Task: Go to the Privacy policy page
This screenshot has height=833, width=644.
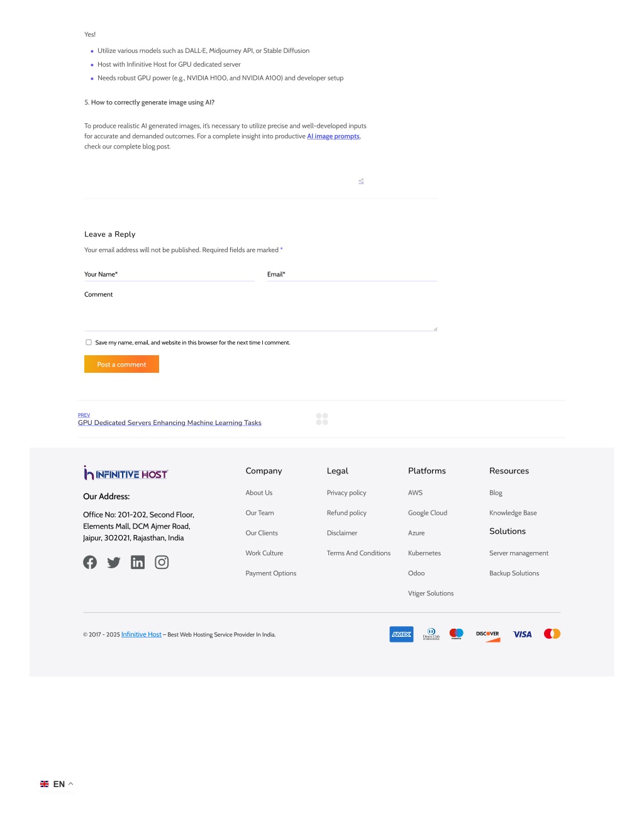Action: (x=347, y=493)
